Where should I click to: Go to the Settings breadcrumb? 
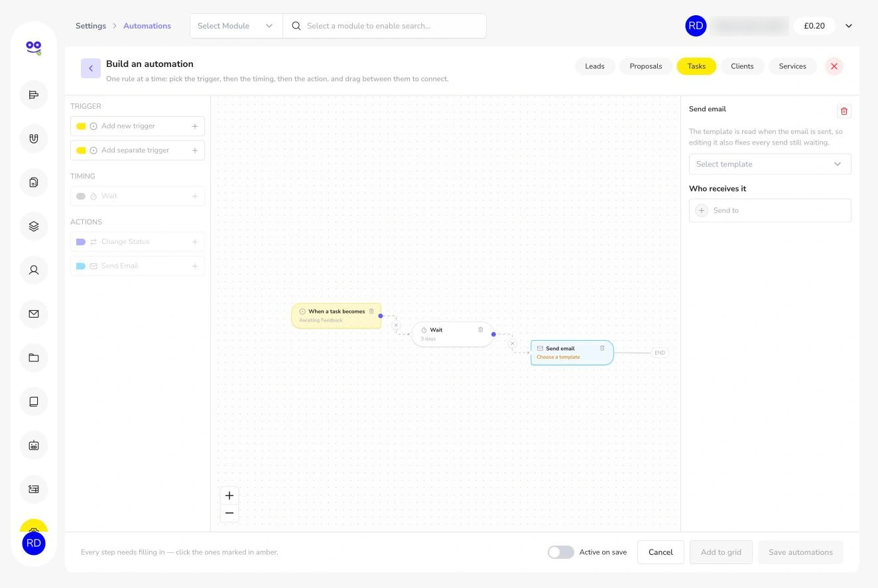(91, 26)
